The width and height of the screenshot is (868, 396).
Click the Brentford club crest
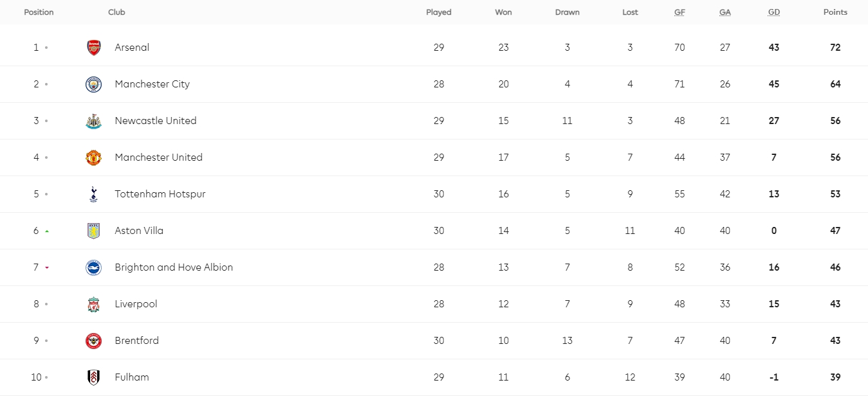pos(94,341)
